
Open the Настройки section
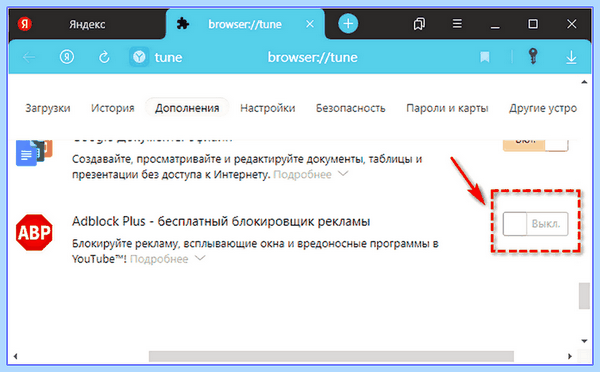267,108
